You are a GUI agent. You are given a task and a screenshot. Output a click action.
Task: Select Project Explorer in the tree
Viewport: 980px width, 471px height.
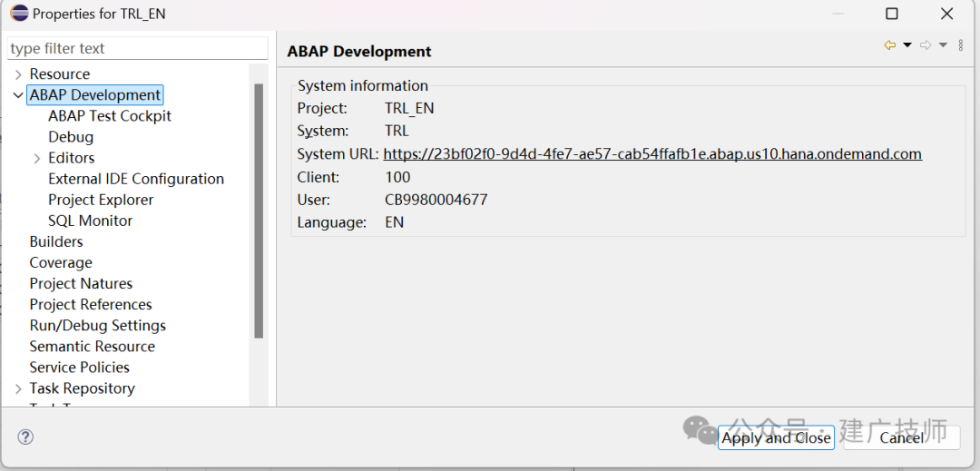pyautogui.click(x=101, y=200)
